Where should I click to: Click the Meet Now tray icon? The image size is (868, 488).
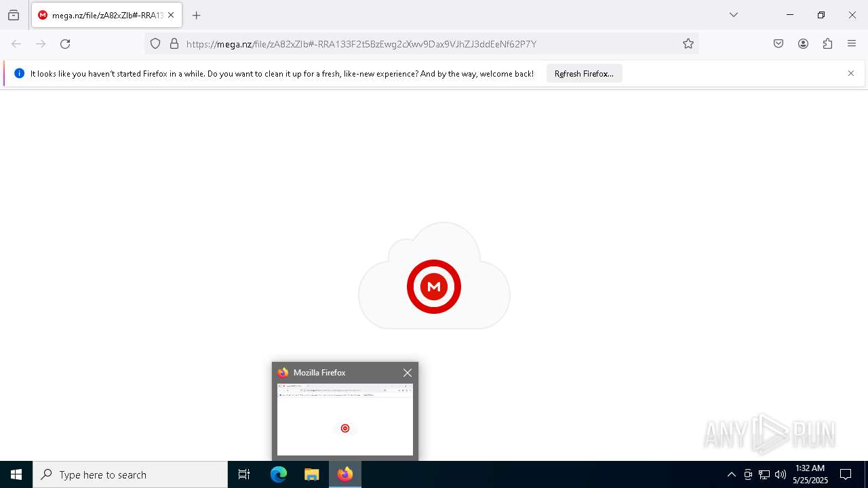[748, 474]
